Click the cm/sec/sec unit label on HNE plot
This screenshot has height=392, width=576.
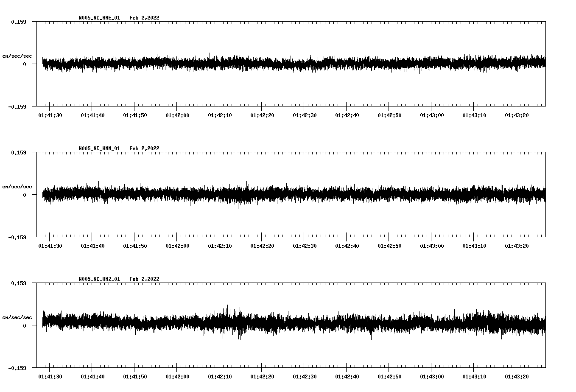17,56
